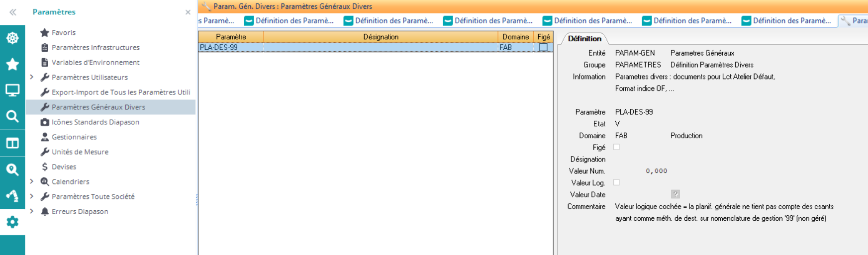Expand the Calendriers tree node
The width and height of the screenshot is (868, 255).
tap(32, 181)
